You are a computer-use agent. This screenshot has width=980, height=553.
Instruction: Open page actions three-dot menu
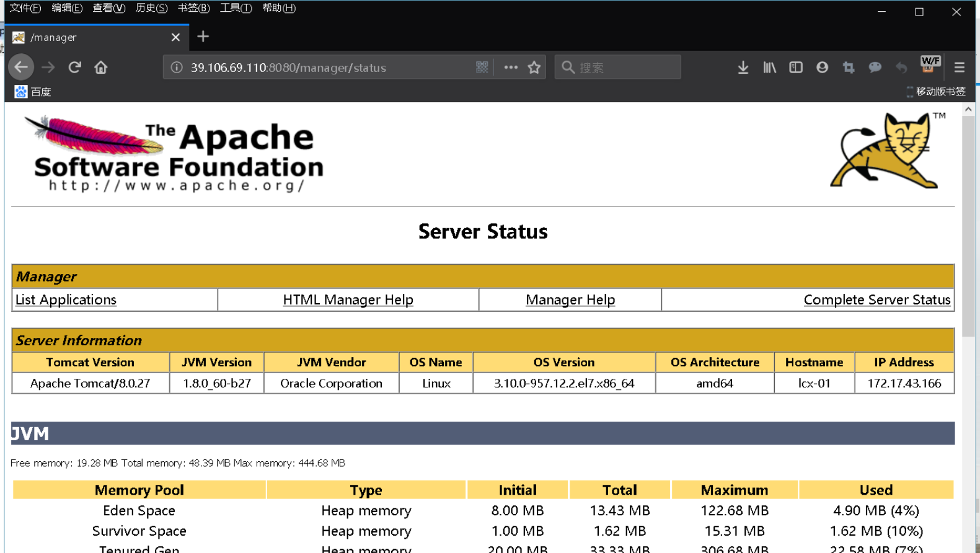511,67
